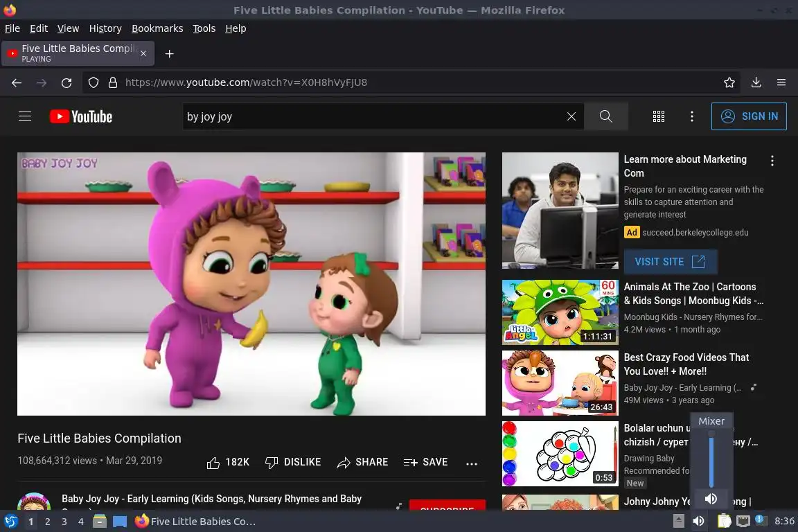Screen dimensions: 798x532
Task: Switch to workspace 1
Action: tap(31, 522)
